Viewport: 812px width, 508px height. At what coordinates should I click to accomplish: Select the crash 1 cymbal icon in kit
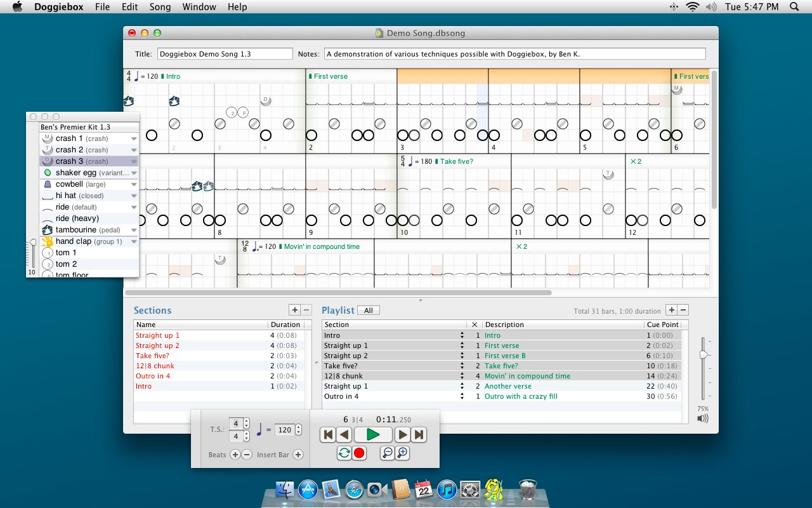(47, 138)
